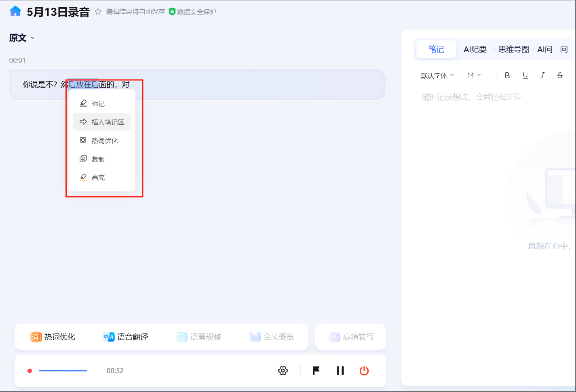Toggle bold formatting in notes toolbar
576x392 pixels.
[x=507, y=75]
